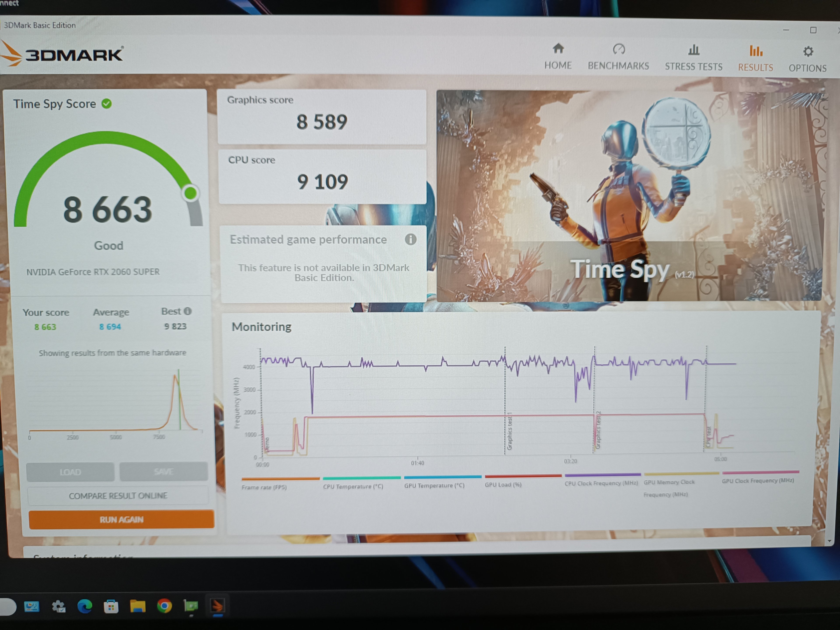Open the Benchmarks gauge icon

[619, 49]
